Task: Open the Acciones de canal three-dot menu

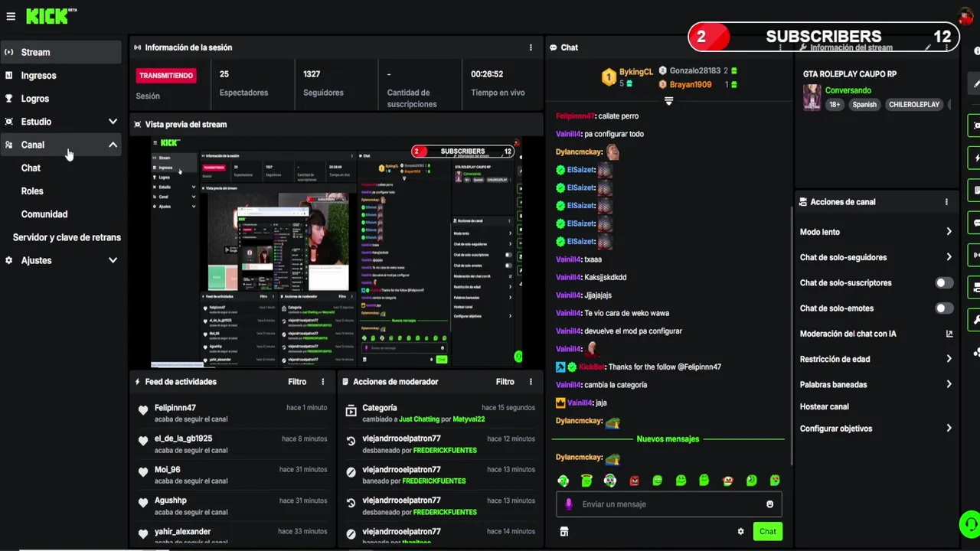Action: pos(946,202)
